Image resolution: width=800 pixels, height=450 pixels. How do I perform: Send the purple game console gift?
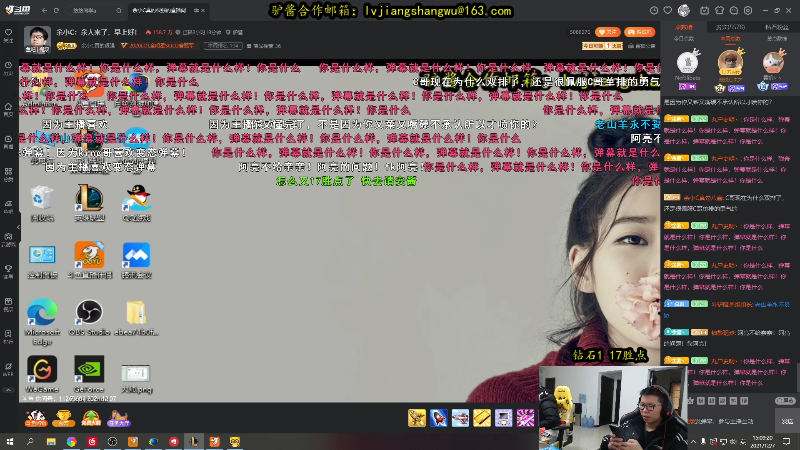click(x=503, y=418)
